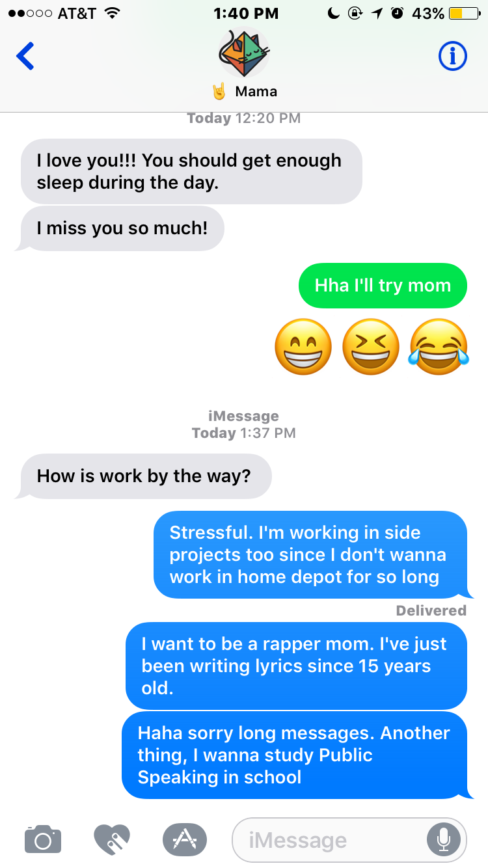The width and height of the screenshot is (488, 868).
Task: Tap the 'I miss you so much!' message
Action: [x=120, y=228]
